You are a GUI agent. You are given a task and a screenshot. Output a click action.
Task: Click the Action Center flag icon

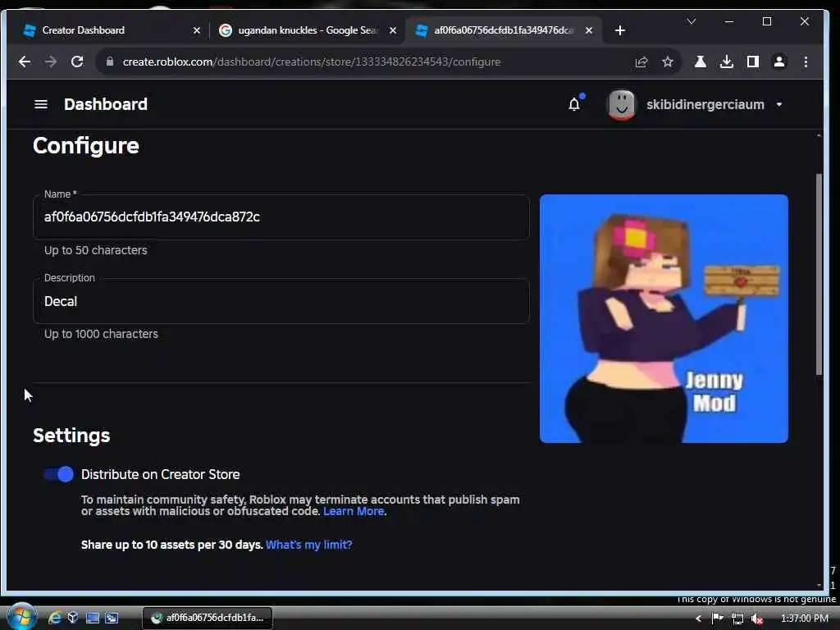click(717, 619)
